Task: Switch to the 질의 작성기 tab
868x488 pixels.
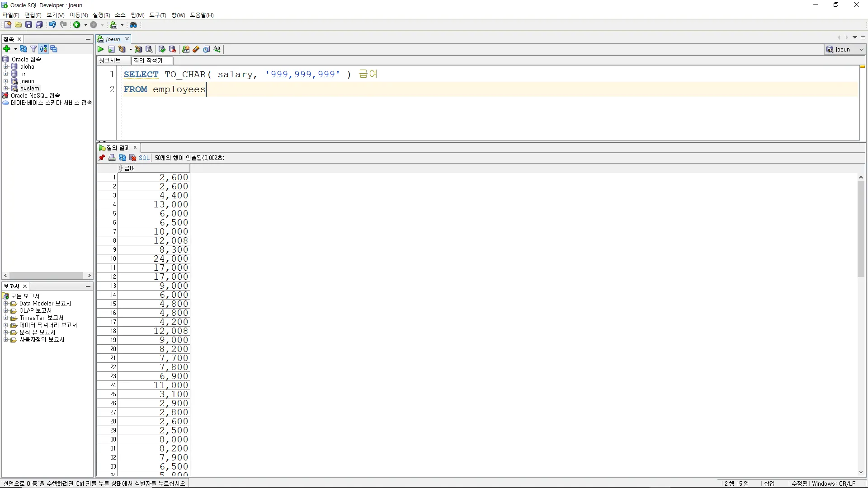Action: [148, 61]
